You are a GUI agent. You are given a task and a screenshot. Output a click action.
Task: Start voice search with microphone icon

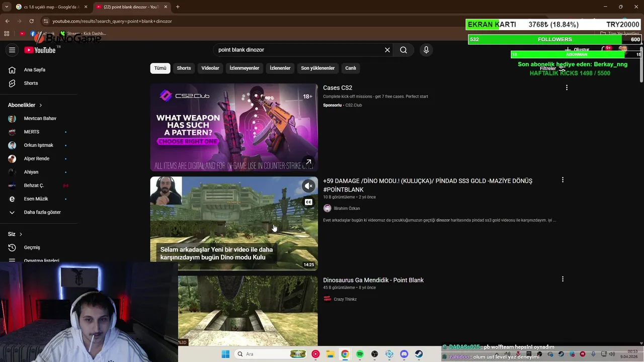pos(426,50)
